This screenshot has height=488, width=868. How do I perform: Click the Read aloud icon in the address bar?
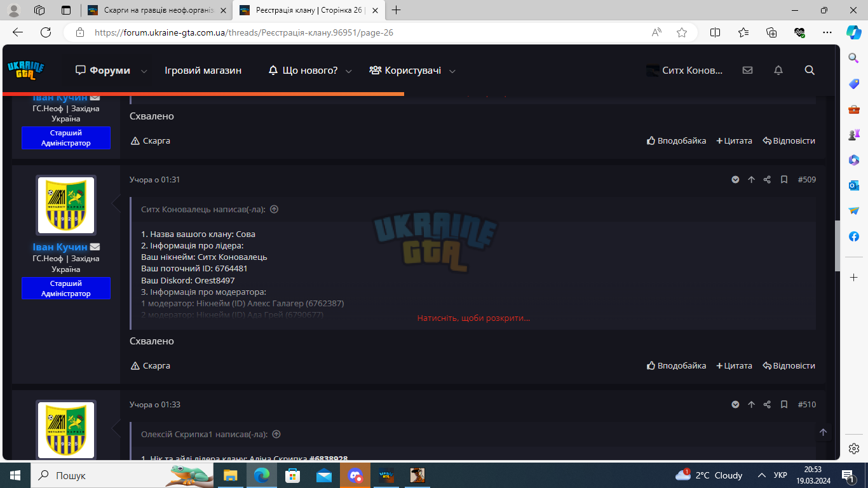(656, 32)
